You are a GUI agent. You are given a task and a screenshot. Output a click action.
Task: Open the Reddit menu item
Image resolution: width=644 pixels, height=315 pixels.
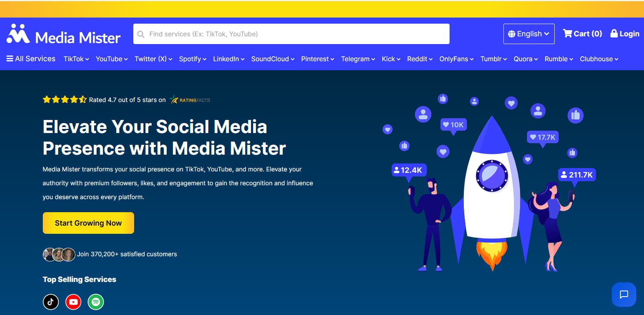420,59
